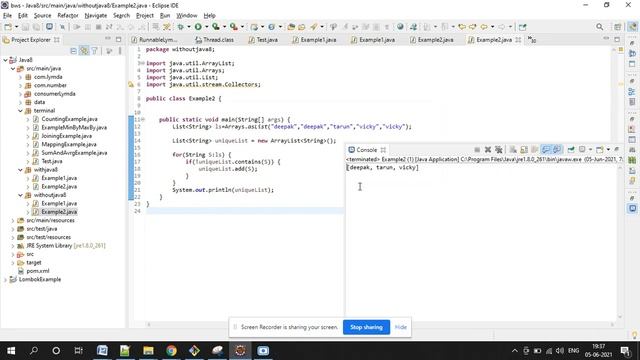Click the Project Explorer filter funnel icon

pos(95,51)
